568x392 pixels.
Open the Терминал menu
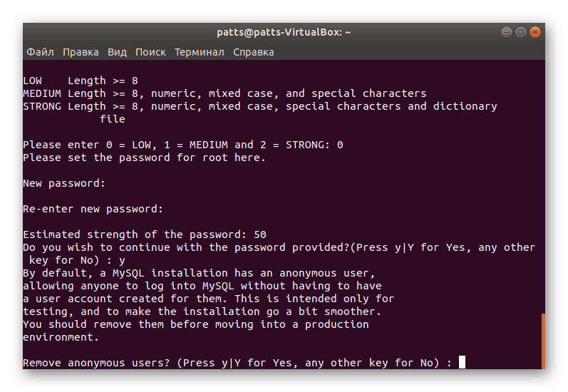click(199, 52)
